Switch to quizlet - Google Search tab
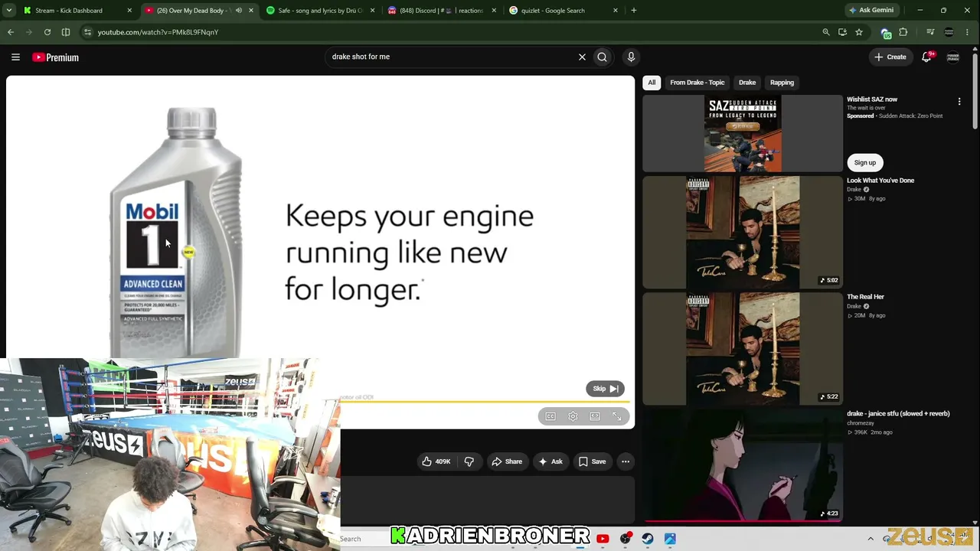The height and width of the screenshot is (551, 980). click(563, 11)
